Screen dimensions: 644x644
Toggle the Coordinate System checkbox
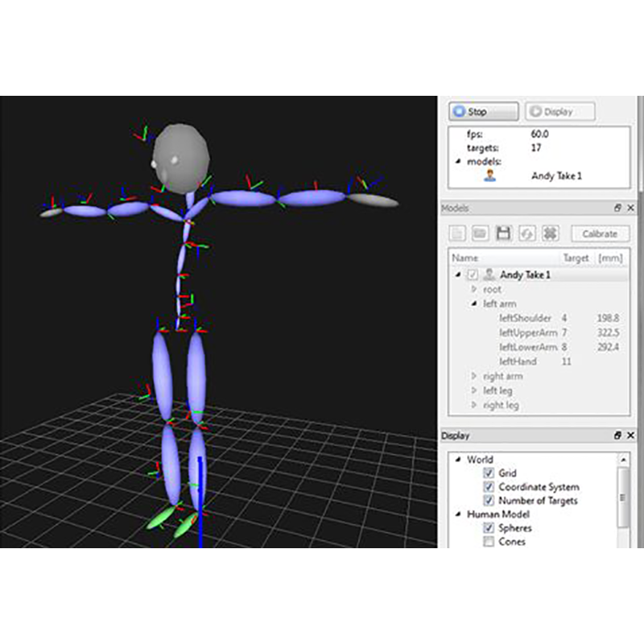click(489, 487)
